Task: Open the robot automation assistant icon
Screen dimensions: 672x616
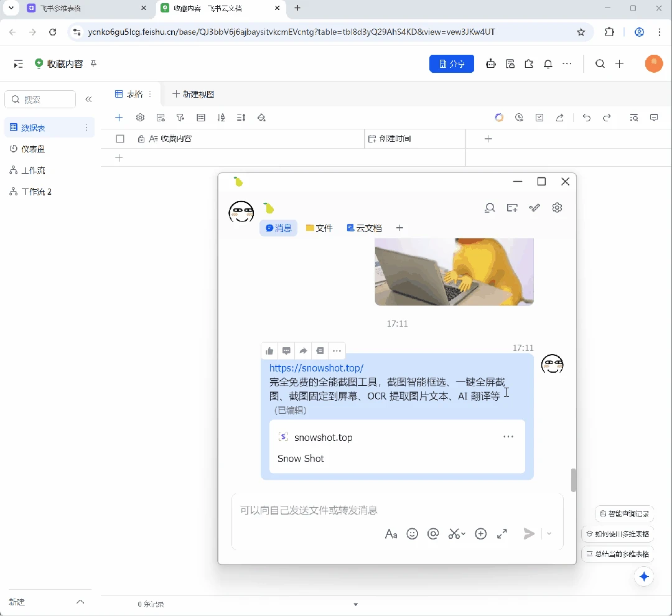Action: [x=491, y=64]
